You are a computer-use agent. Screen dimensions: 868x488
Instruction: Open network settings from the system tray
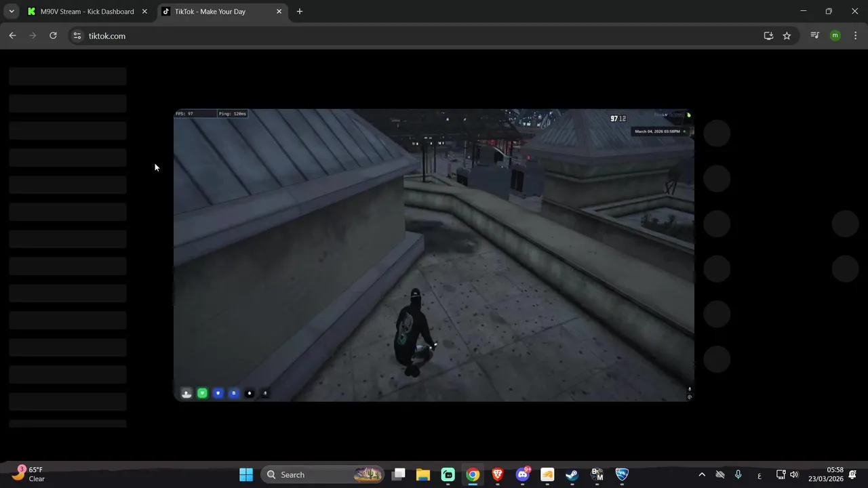click(781, 474)
